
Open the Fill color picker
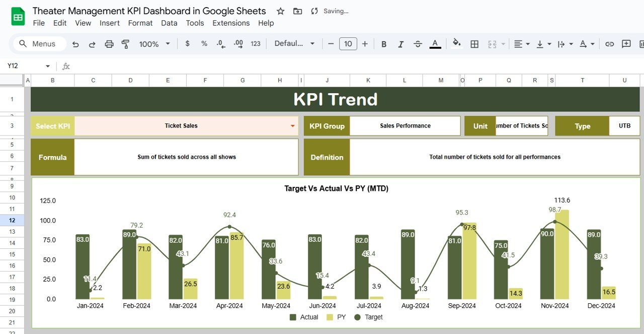(x=457, y=44)
